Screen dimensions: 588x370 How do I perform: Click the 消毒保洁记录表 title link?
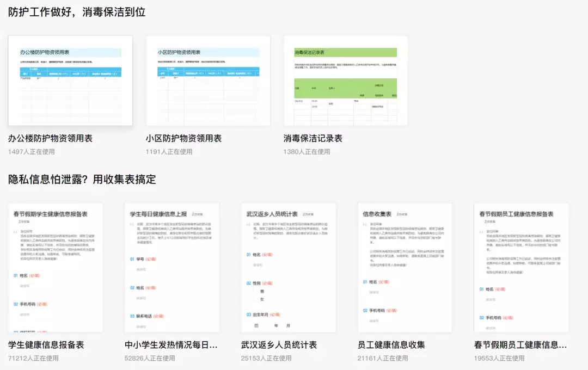[313, 138]
